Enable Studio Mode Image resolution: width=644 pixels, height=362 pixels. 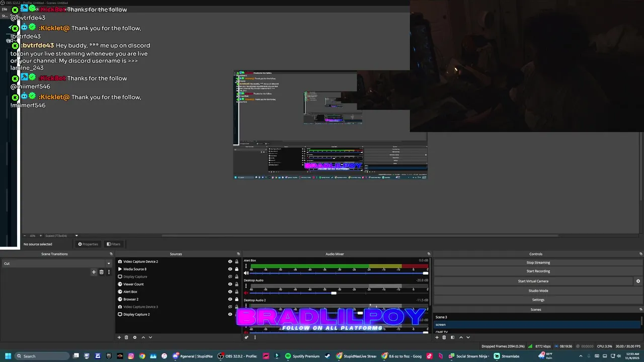point(538,291)
